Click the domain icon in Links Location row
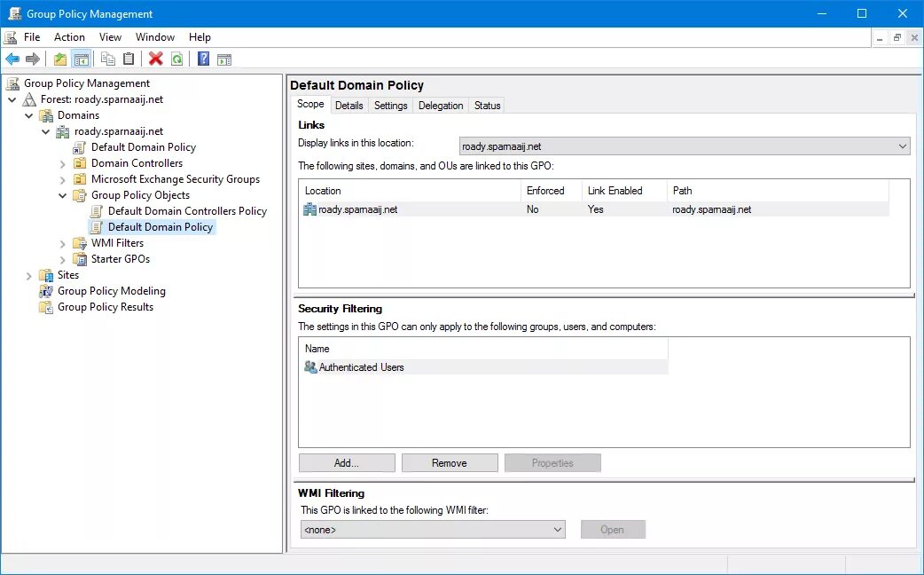Image resolution: width=924 pixels, height=575 pixels. pyautogui.click(x=310, y=209)
